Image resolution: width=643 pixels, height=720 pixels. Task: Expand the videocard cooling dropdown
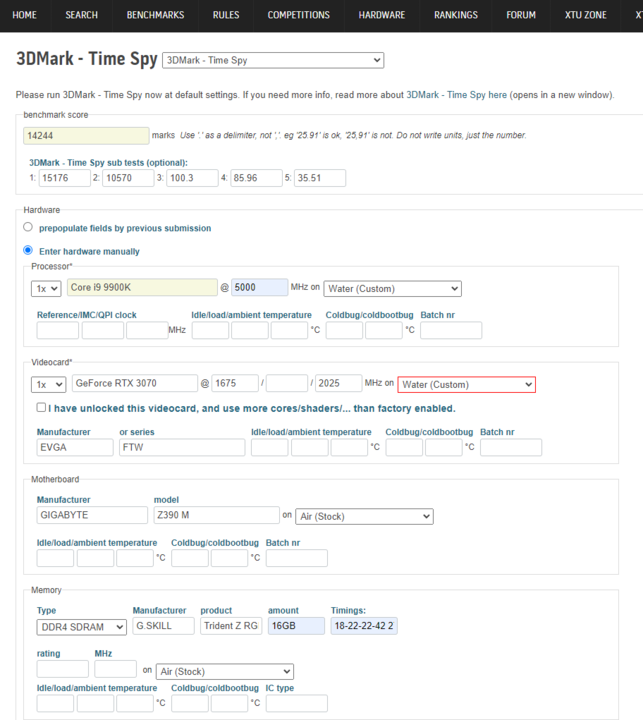(x=466, y=384)
